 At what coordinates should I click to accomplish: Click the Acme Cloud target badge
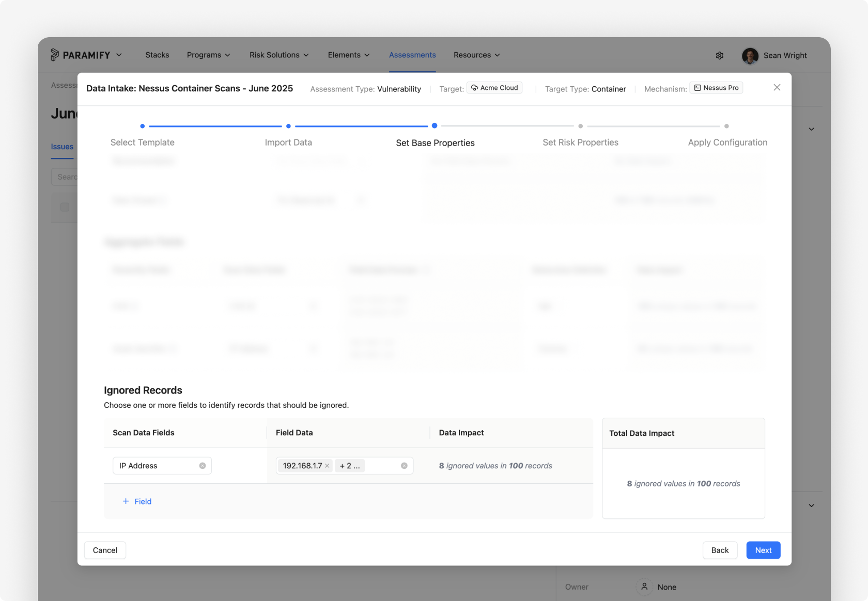coord(494,88)
